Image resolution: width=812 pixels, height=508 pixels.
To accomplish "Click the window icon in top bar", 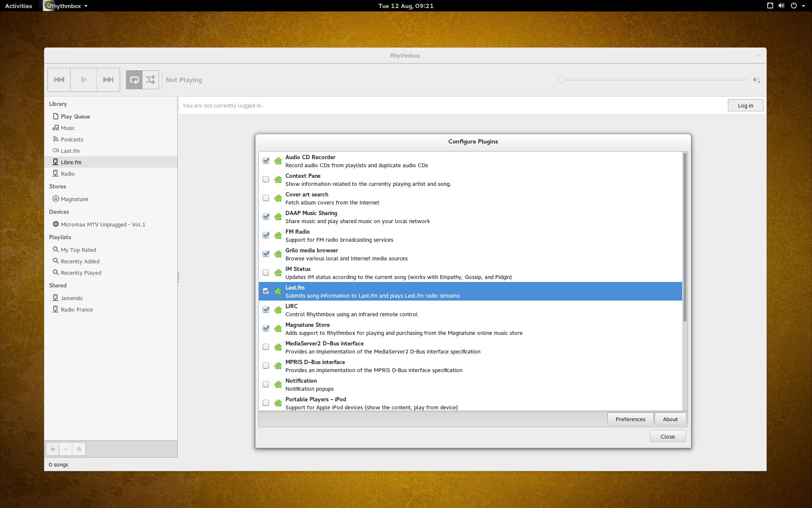I will pyautogui.click(x=770, y=6).
